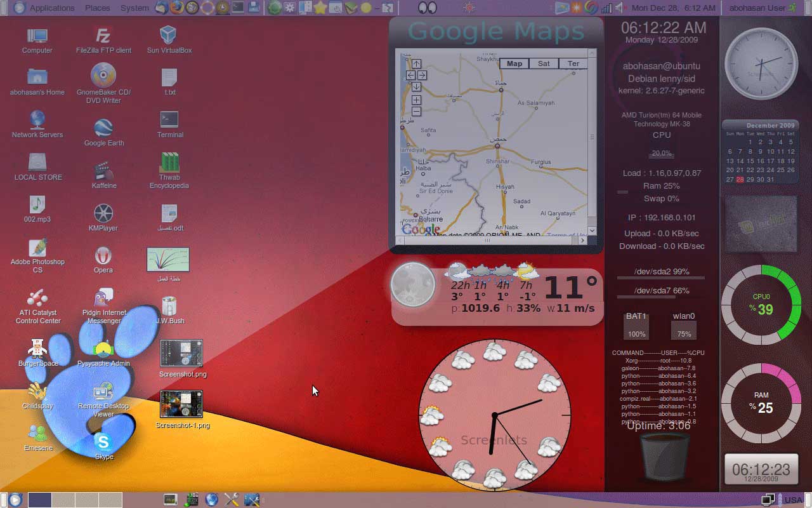Switch Google Maps to Sat view
This screenshot has height=508, width=812.
click(544, 63)
